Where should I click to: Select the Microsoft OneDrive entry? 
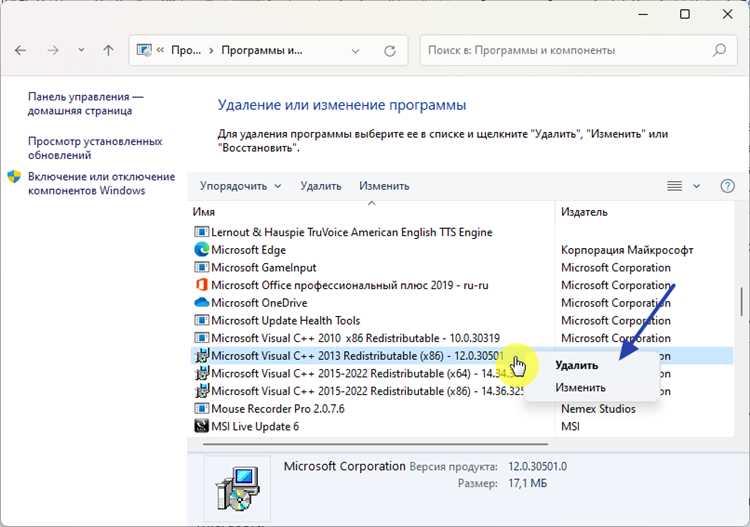(259, 303)
